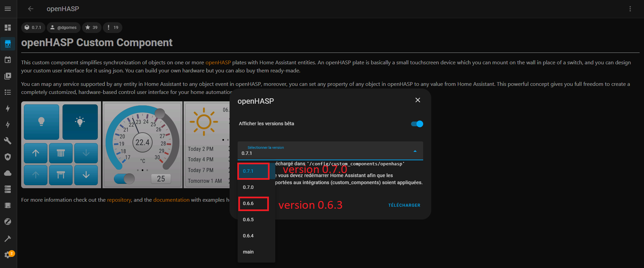The width and height of the screenshot is (644, 268).
Task: Click the thermostat gauge screenshot showing 22.4
Action: click(143, 145)
